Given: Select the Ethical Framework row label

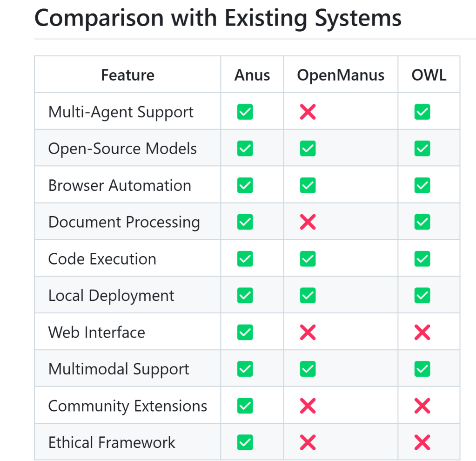Looking at the screenshot, I should pyautogui.click(x=112, y=442).
